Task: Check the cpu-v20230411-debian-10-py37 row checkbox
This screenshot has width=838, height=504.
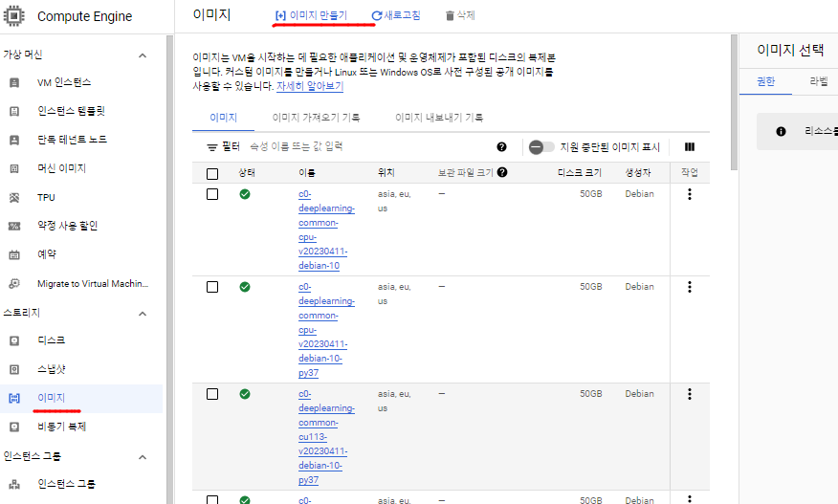Action: (212, 287)
